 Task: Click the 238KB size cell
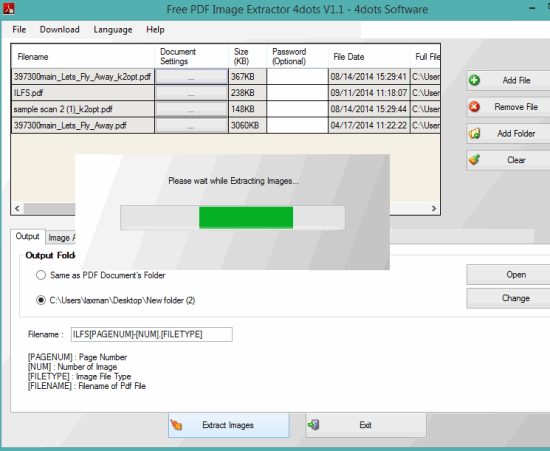(x=248, y=93)
